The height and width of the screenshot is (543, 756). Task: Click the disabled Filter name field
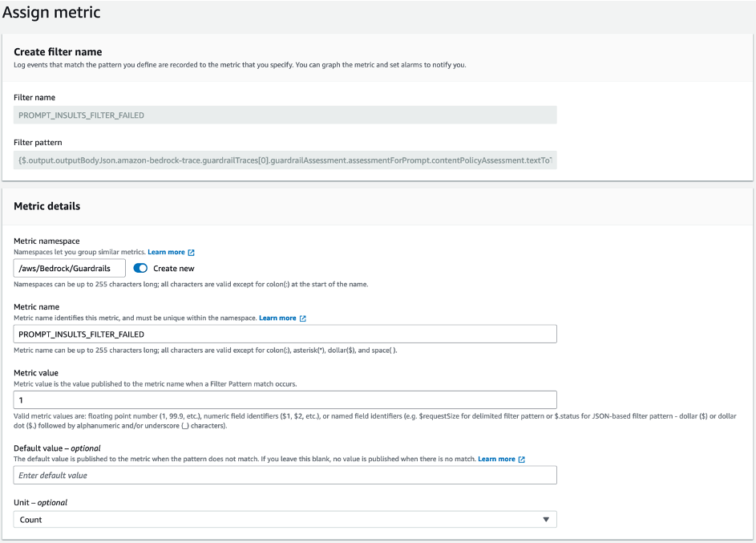tap(285, 115)
